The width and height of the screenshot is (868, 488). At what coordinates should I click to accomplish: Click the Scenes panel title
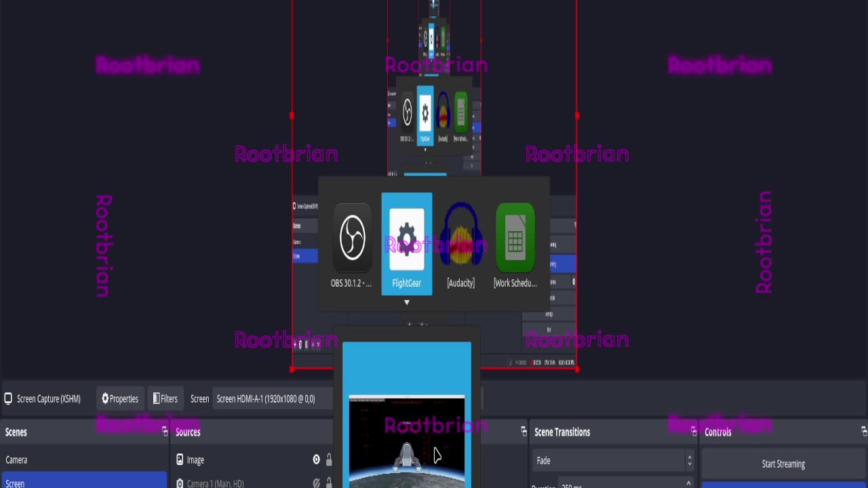(16, 432)
